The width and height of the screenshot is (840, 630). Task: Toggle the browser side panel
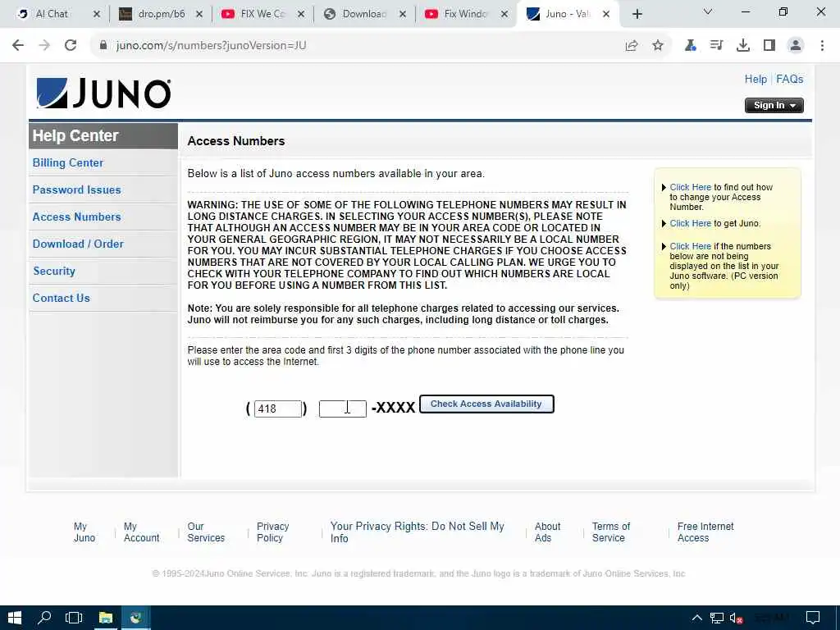[x=769, y=46]
